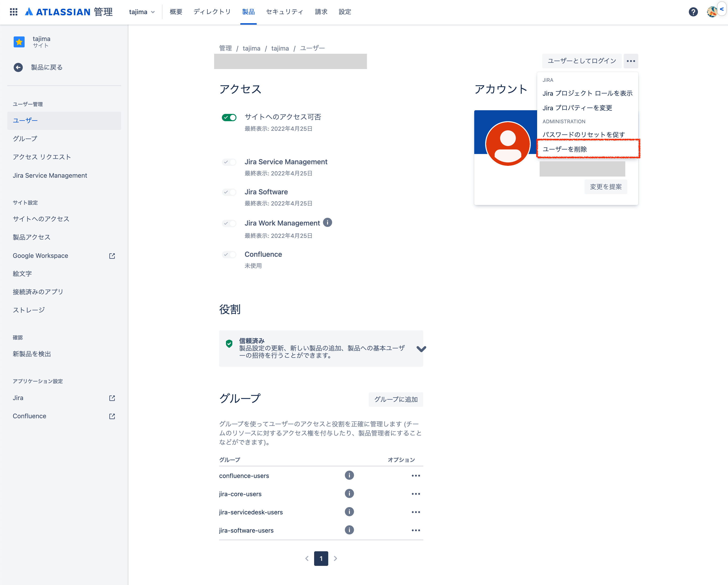Click page 1 pagination button
This screenshot has width=728, height=585.
(321, 558)
